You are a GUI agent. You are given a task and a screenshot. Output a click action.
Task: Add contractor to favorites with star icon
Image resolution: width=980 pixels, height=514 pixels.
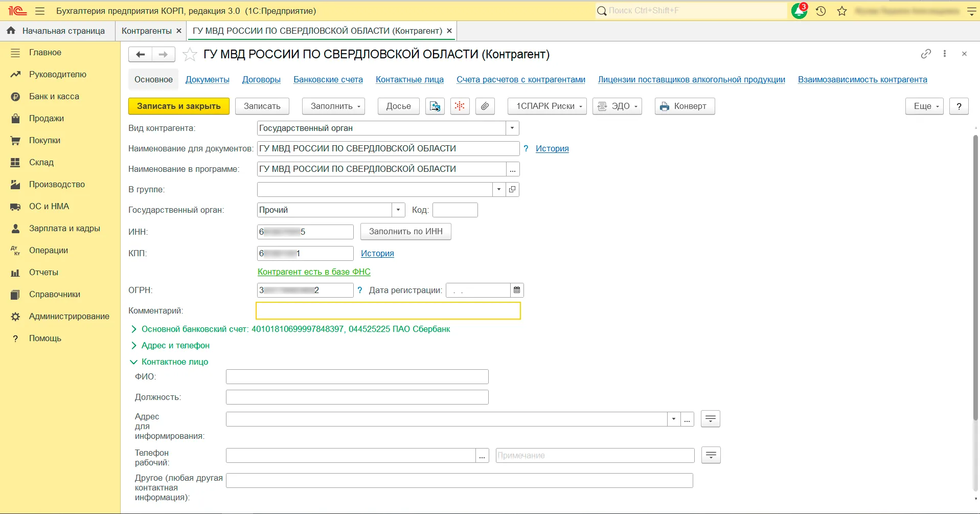190,54
